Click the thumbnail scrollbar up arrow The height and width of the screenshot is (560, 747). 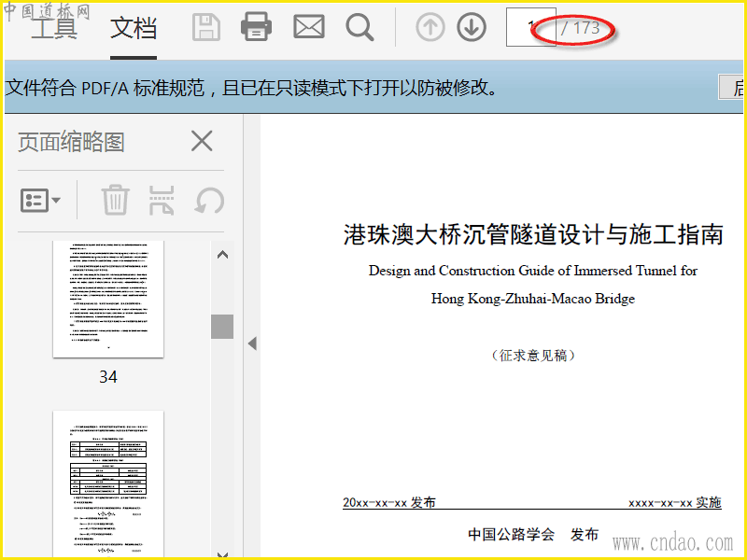point(222,255)
